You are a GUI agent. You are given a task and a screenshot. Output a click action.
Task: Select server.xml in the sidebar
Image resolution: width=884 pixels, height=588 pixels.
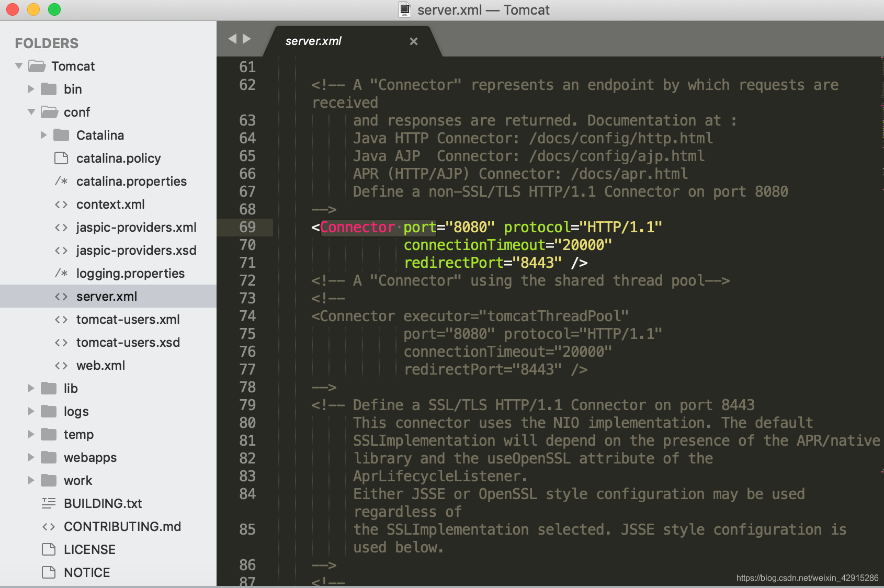coord(108,296)
